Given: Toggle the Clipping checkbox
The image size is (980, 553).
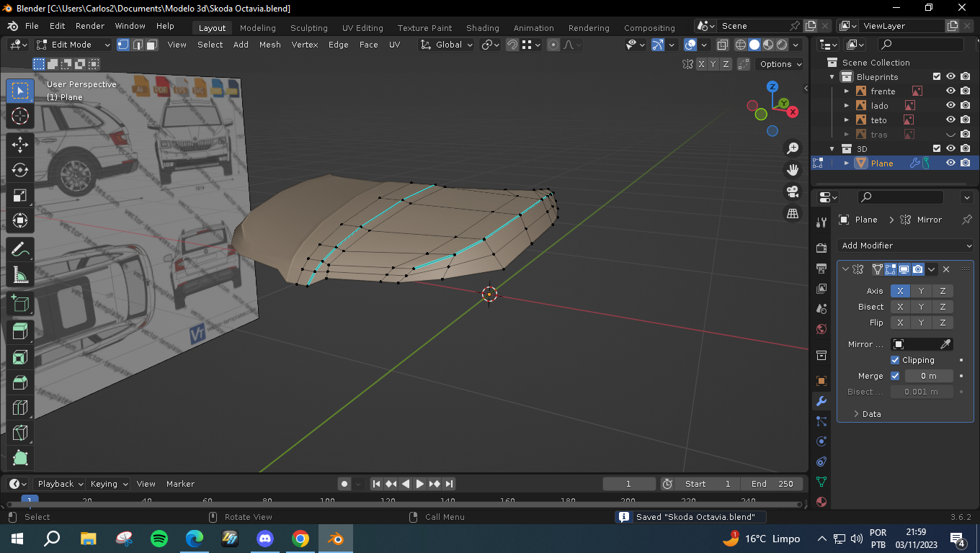Looking at the screenshot, I should (x=895, y=360).
